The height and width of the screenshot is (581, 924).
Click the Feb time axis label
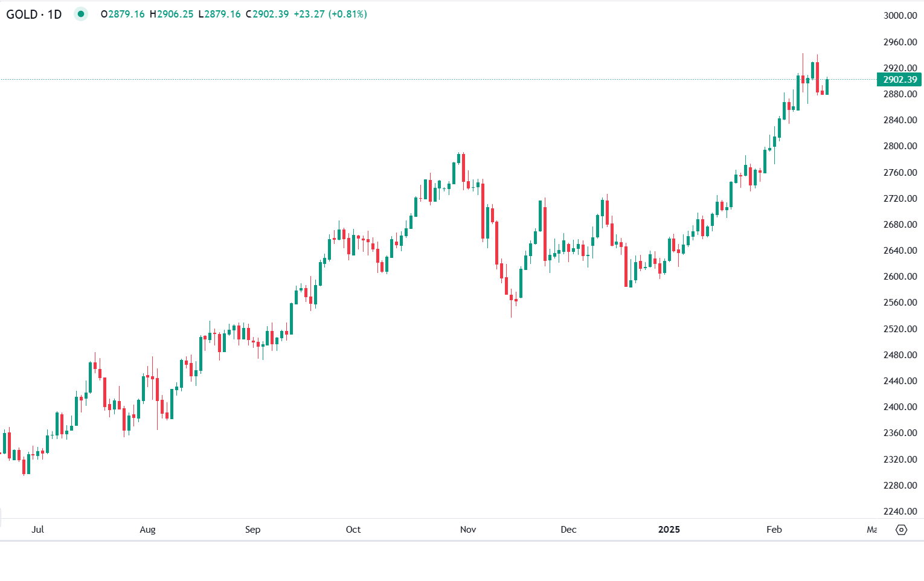pos(774,530)
